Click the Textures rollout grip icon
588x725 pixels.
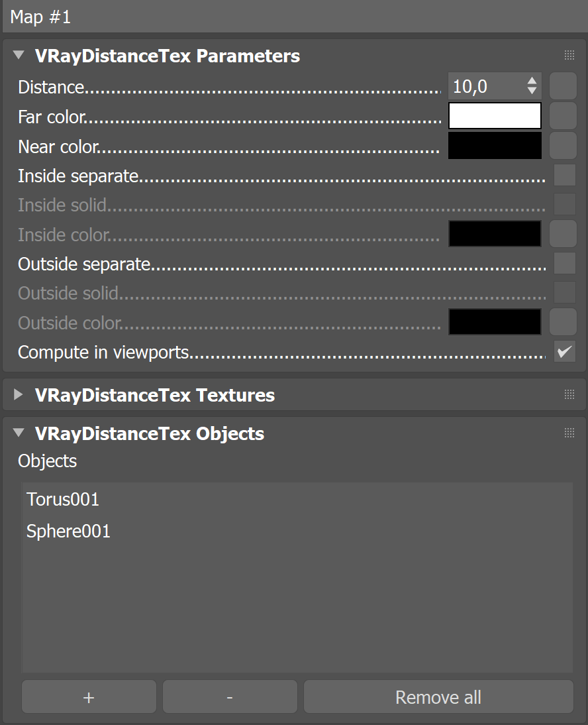(569, 394)
